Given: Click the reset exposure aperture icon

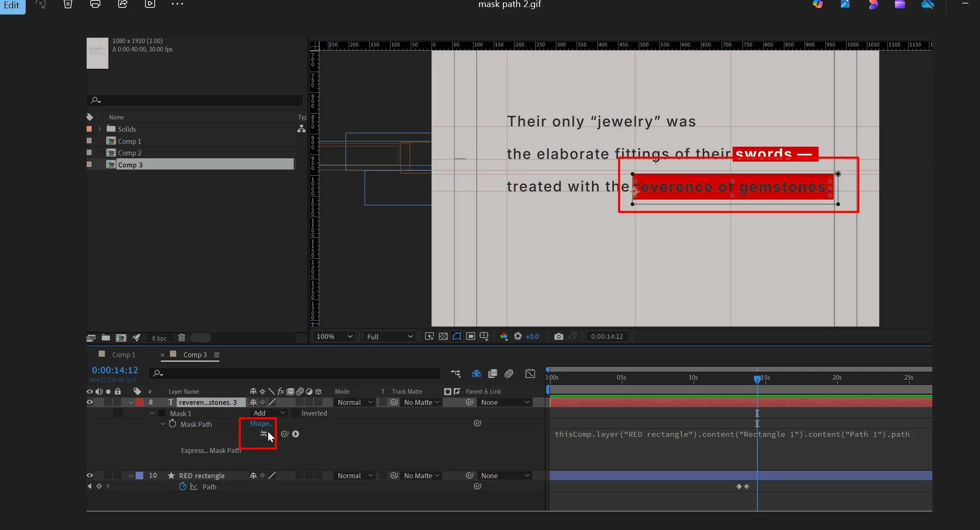Looking at the screenshot, I should [518, 336].
